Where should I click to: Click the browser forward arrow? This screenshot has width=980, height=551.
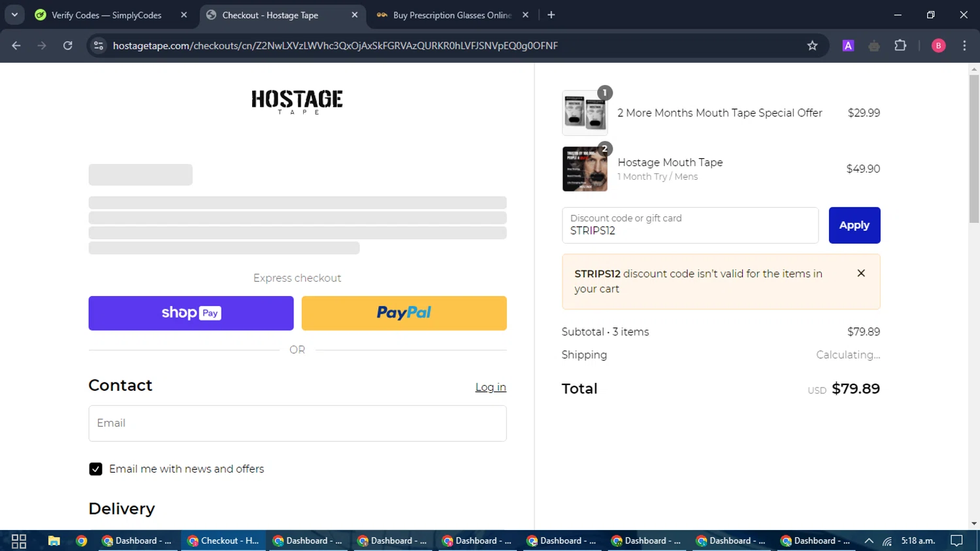point(42,46)
